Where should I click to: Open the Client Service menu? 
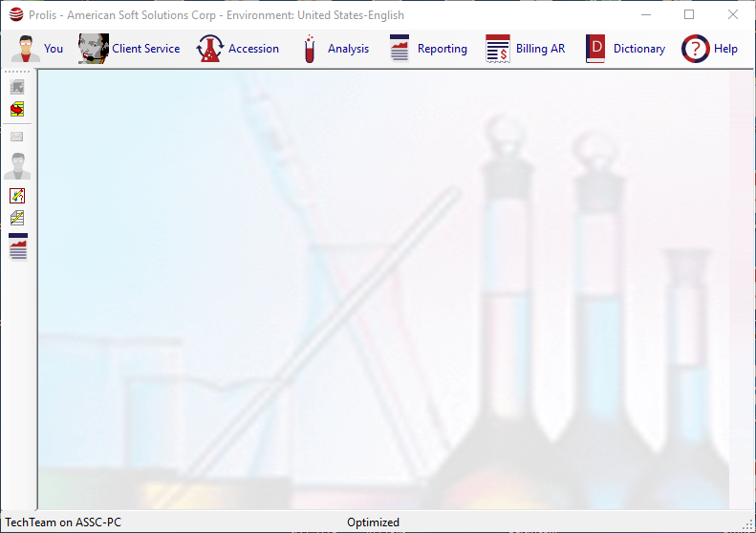[x=129, y=49]
